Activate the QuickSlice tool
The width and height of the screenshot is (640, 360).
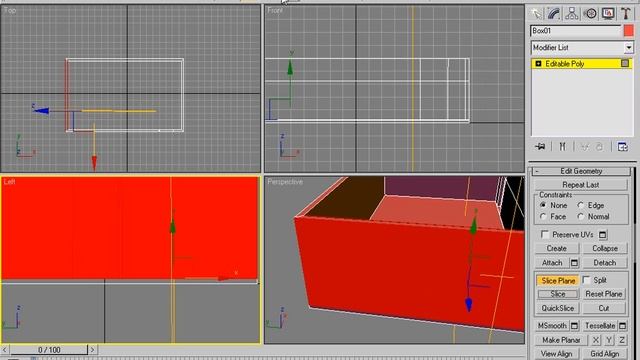[x=558, y=308]
